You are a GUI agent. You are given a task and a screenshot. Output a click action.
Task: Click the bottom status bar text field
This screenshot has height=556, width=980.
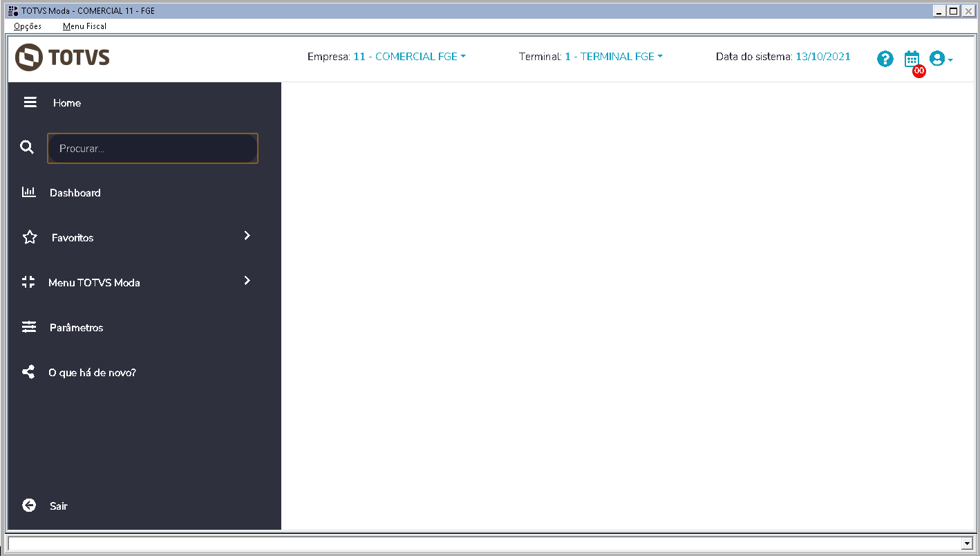(484, 544)
